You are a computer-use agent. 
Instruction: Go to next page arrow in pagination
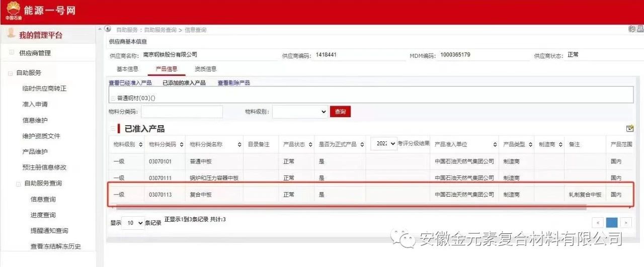click(626, 223)
